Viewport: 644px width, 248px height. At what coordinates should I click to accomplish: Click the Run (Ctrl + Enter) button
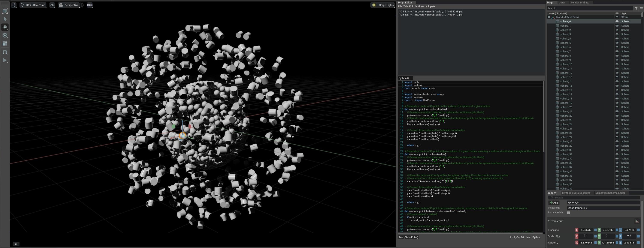click(408, 237)
